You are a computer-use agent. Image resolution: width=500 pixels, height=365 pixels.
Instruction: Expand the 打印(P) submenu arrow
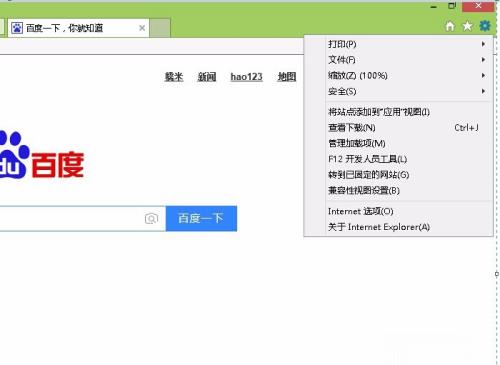[483, 44]
